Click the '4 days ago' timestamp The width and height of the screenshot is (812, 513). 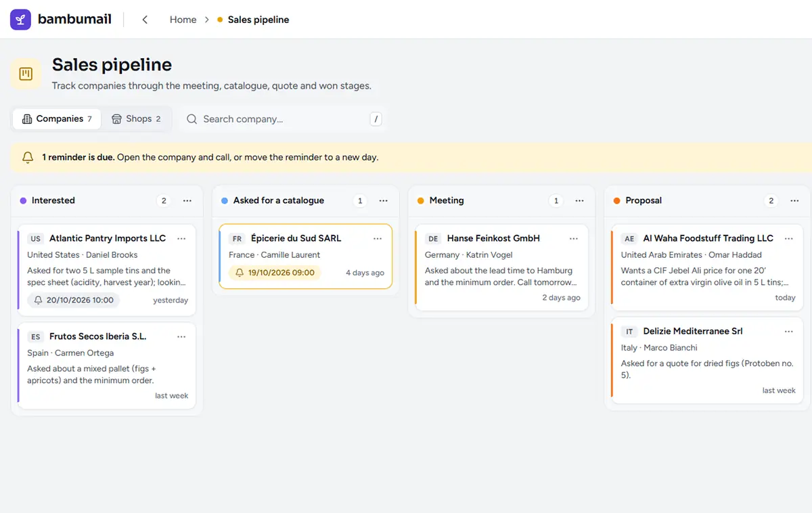click(365, 273)
